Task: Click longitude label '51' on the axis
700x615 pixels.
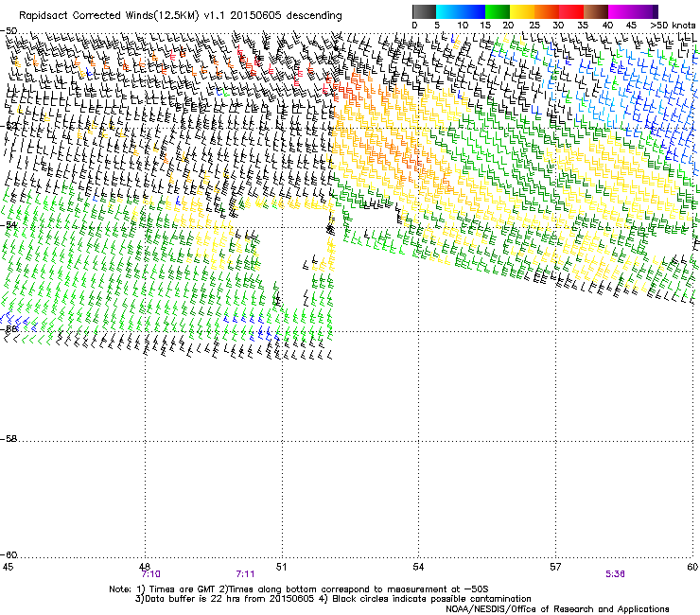Action: coord(281,567)
